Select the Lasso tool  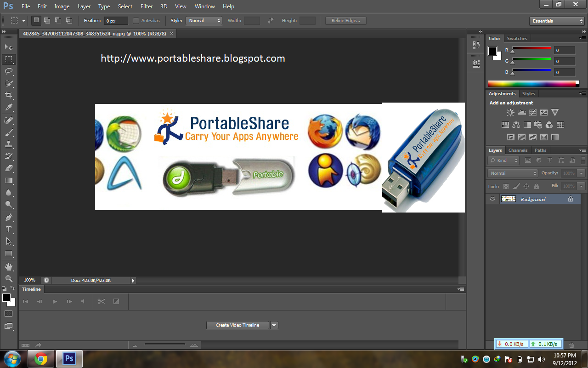coord(9,71)
